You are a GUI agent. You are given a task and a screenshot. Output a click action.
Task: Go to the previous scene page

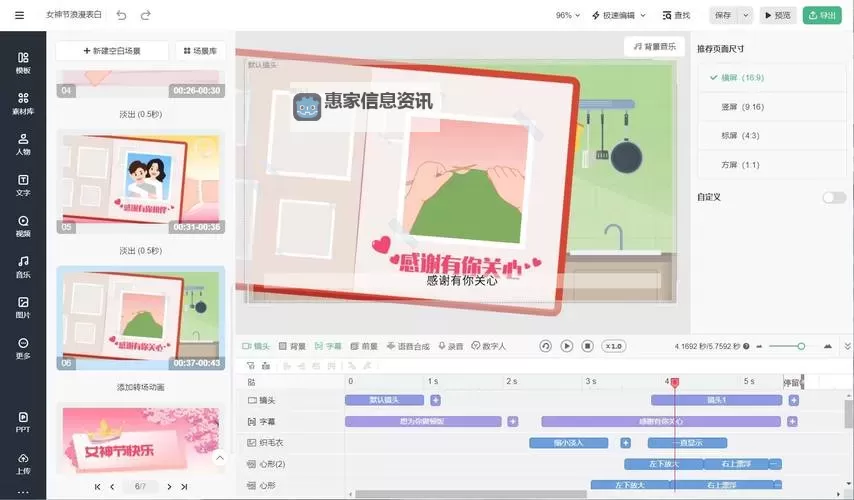(112, 486)
